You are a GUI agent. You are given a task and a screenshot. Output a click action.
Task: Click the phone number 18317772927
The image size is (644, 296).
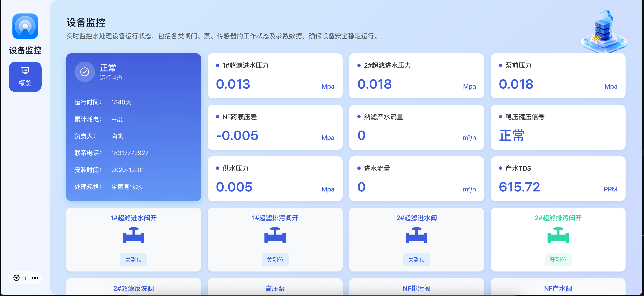click(130, 153)
